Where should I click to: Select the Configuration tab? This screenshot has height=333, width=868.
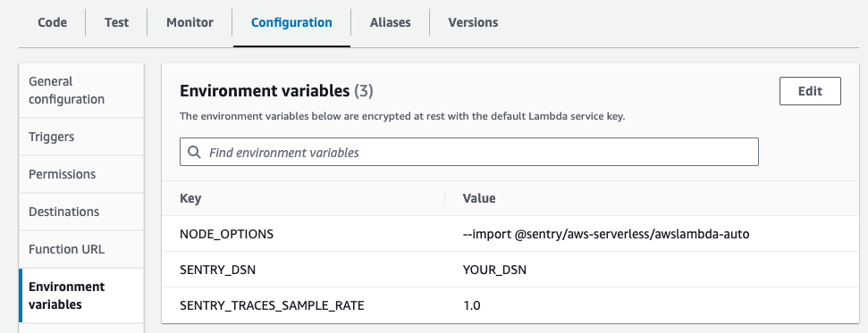tap(291, 22)
